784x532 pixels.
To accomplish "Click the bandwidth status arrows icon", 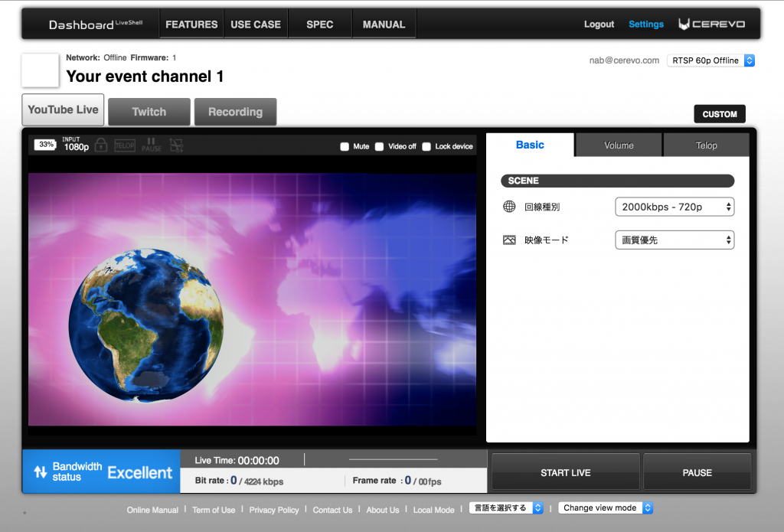I will point(41,472).
